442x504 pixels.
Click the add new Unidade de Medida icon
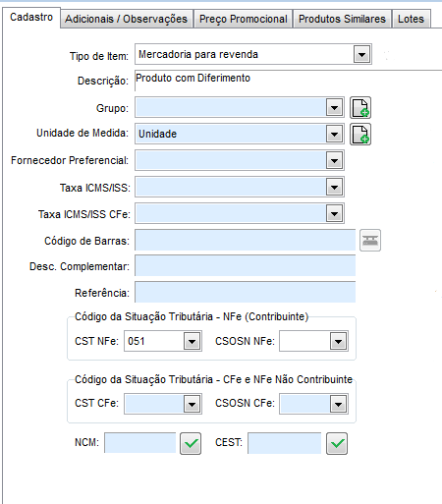coord(360,134)
